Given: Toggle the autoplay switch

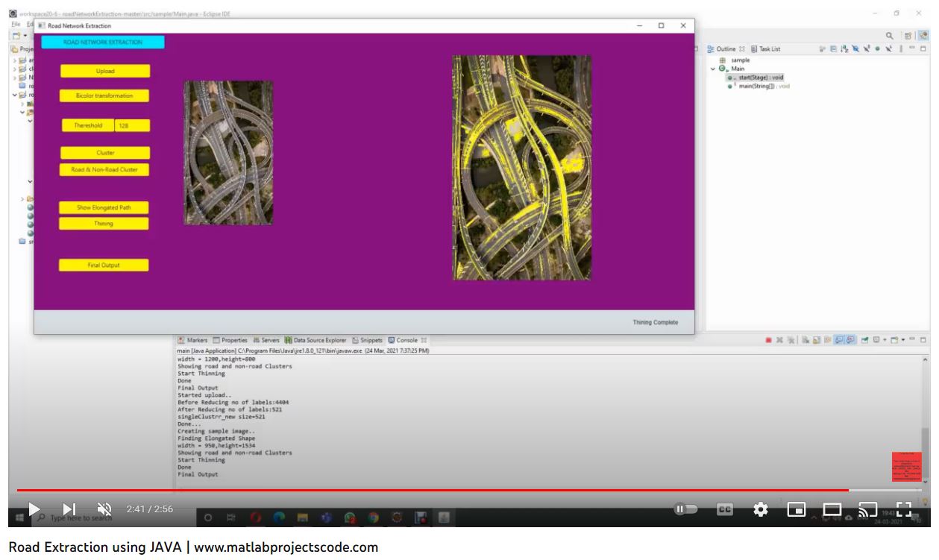Looking at the screenshot, I should pyautogui.click(x=685, y=509).
